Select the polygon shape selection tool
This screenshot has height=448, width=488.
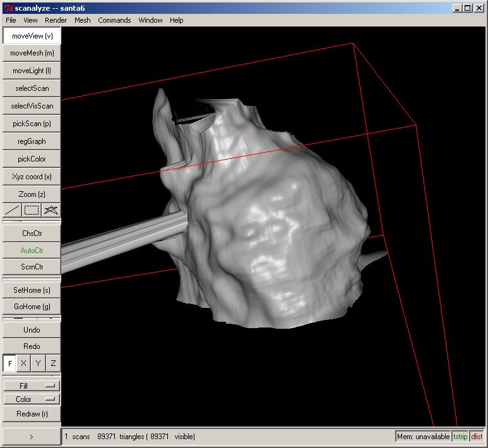pos(51,210)
